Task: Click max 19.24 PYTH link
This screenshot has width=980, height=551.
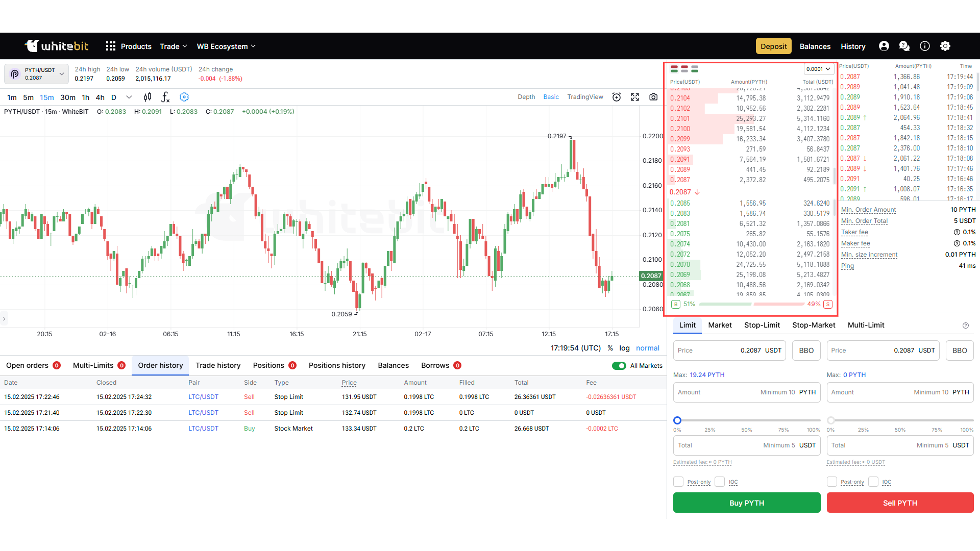Action: click(x=707, y=375)
